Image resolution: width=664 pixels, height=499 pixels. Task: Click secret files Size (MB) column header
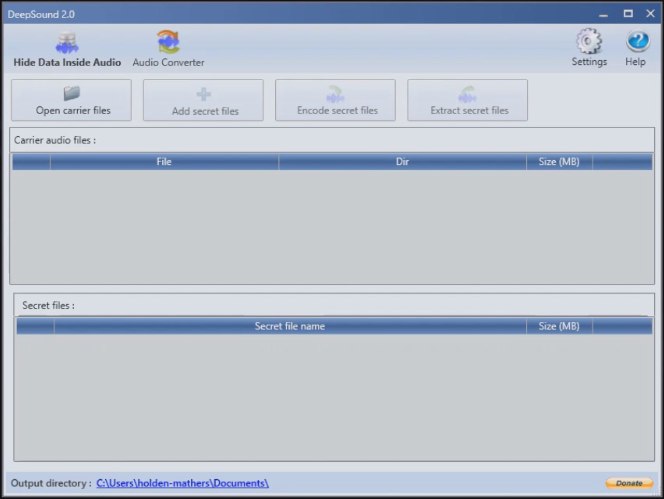click(559, 326)
